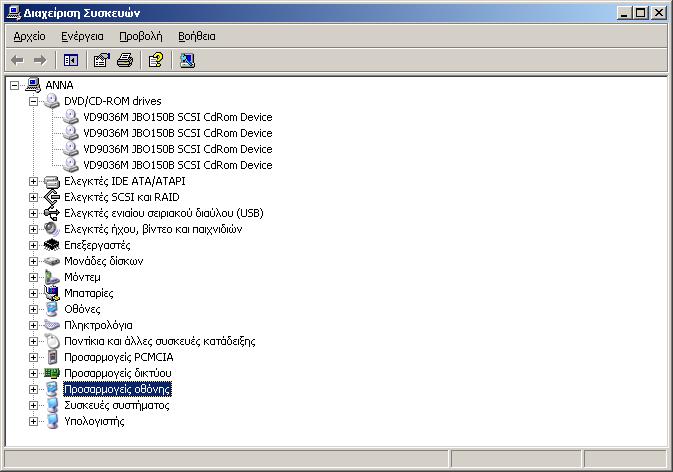Open the Βοήθεια menu
Image resolution: width=673 pixels, height=472 pixels.
click(197, 36)
